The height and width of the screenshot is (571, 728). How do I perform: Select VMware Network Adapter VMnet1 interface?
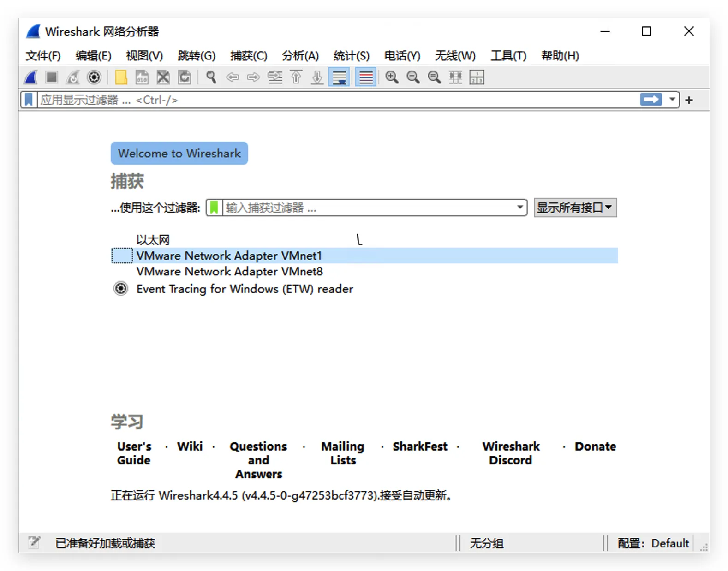[364, 256]
